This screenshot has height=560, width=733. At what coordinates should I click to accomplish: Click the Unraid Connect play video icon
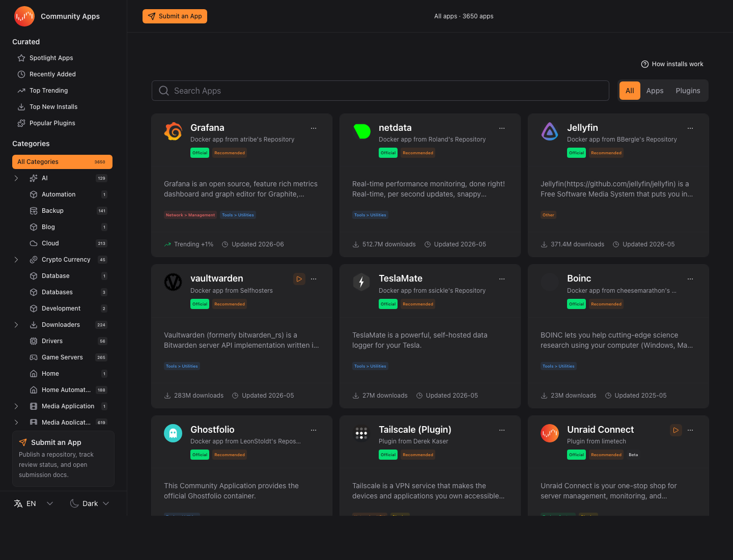pyautogui.click(x=676, y=430)
